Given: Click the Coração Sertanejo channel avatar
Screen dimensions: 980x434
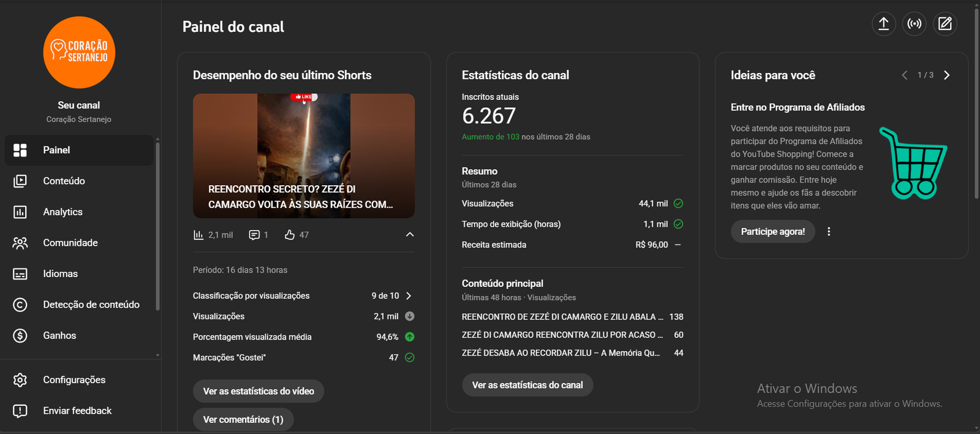Looking at the screenshot, I should (79, 53).
